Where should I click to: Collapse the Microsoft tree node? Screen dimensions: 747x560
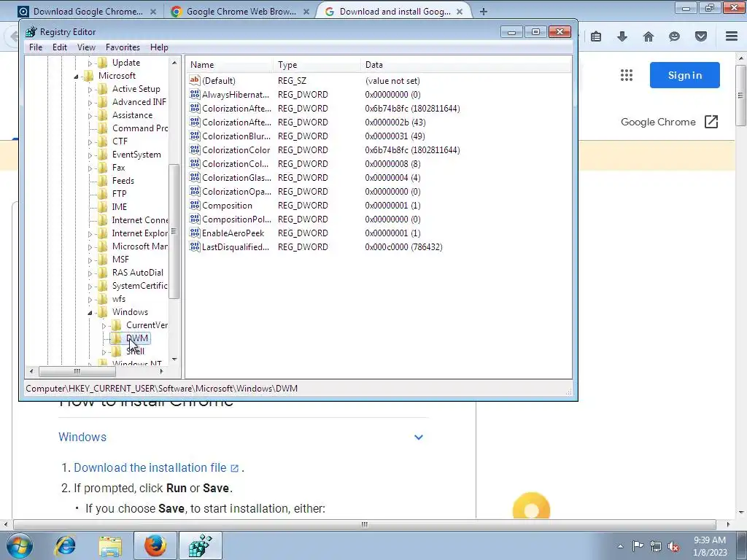(x=76, y=76)
